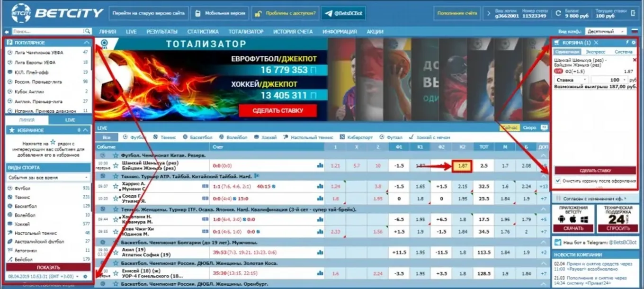
Task: Star the Баскетбол. Чемпионат Болгарии league
Action: coord(115,242)
